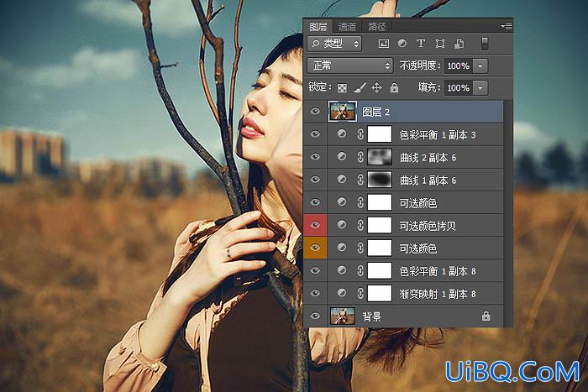Click mask link icon of 色彩平衡 1 副本 8
The image size is (588, 392).
(360, 270)
